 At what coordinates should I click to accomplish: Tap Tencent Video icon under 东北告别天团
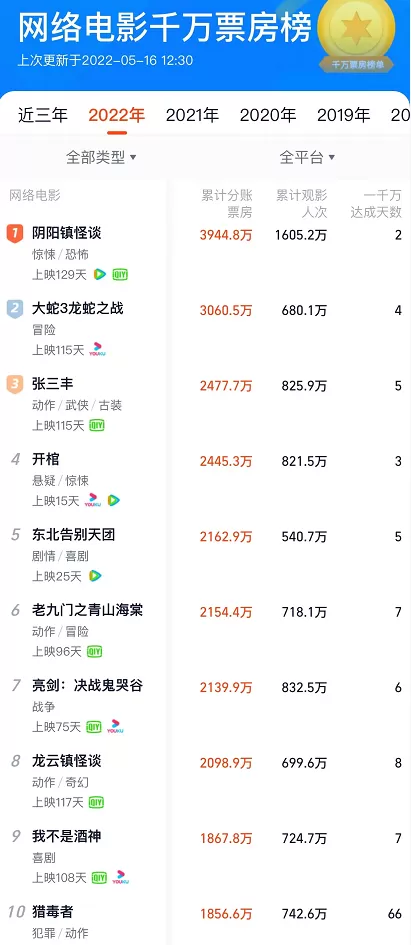click(95, 576)
